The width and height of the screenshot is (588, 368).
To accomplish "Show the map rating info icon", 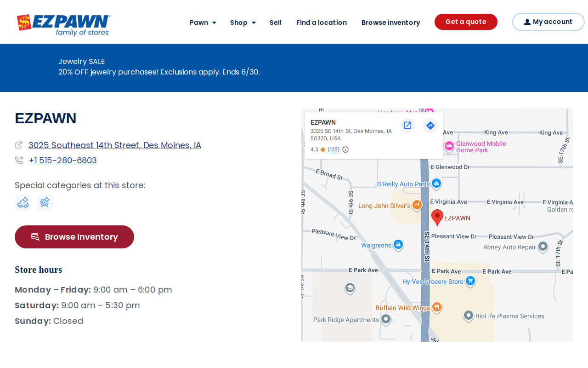I will (345, 149).
